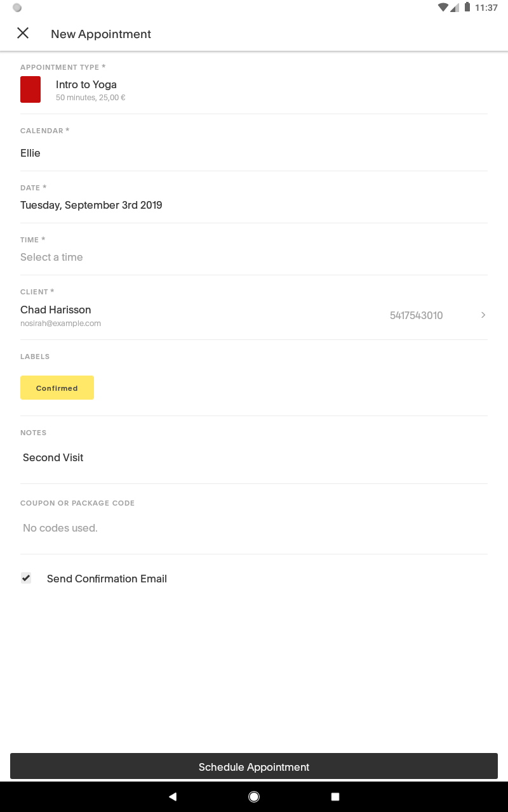Viewport: 508px width, 812px height.
Task: Uncheck Send Confirmation Email checkbox
Action: click(26, 578)
